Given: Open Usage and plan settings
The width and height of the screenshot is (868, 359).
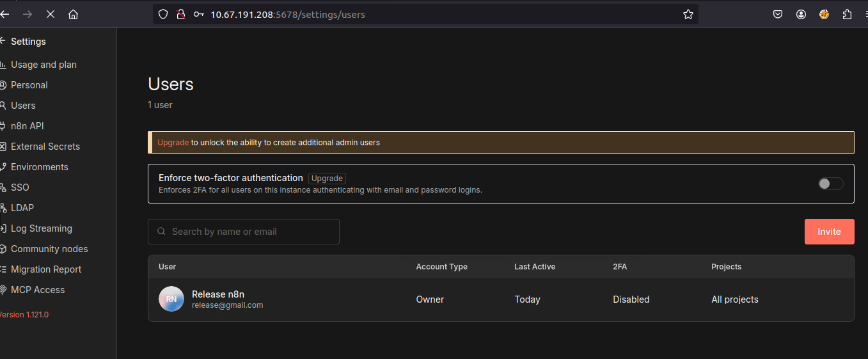Looking at the screenshot, I should pyautogui.click(x=43, y=65).
